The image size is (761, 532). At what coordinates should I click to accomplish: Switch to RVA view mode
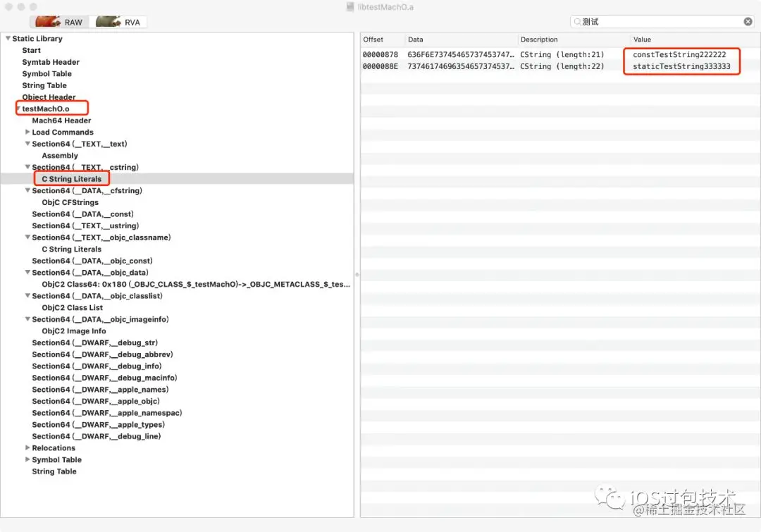pyautogui.click(x=119, y=22)
